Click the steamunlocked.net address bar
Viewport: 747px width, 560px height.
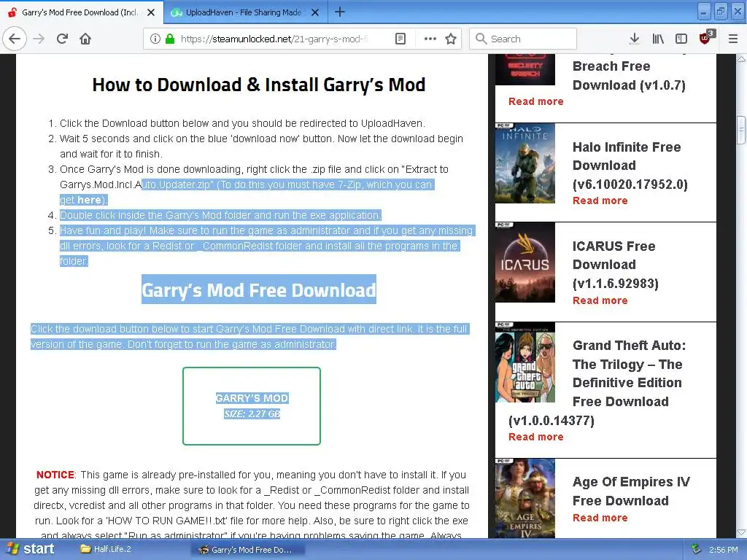tap(274, 39)
